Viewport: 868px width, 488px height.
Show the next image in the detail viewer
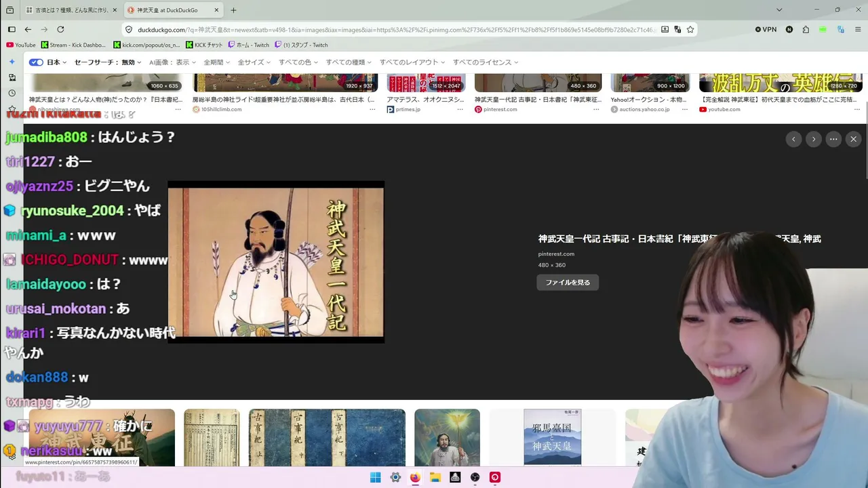(814, 139)
